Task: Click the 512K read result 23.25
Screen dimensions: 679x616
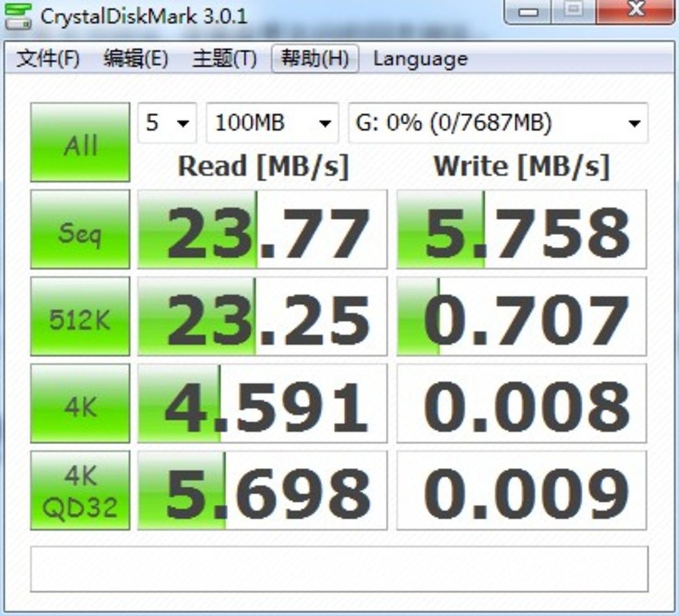Action: click(x=262, y=316)
